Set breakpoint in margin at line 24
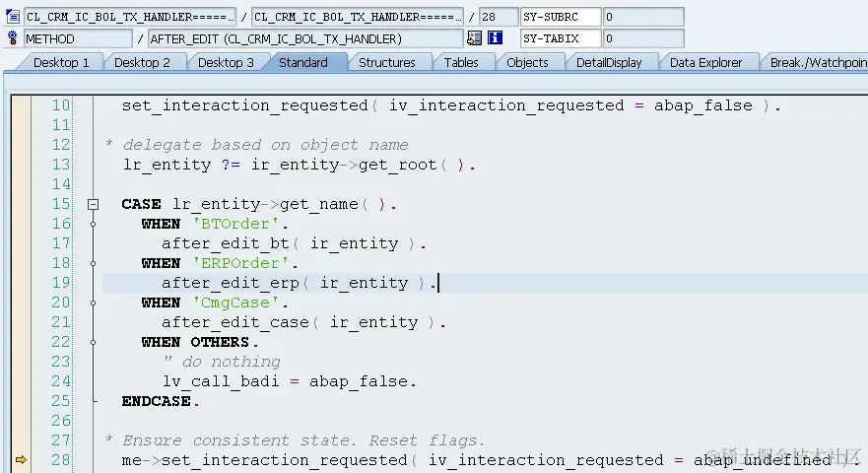 21,381
